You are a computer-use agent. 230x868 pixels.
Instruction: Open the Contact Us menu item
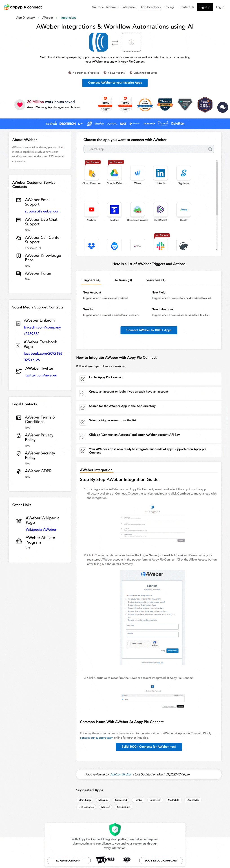point(186,7)
